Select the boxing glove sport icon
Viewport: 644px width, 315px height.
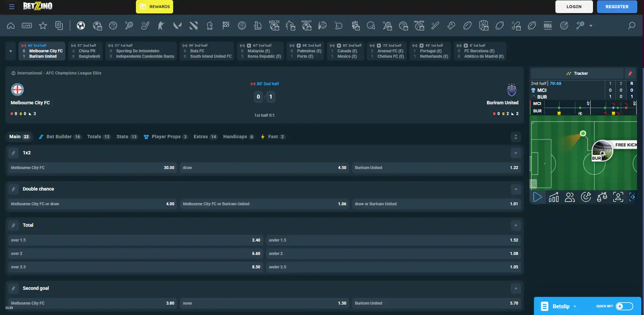point(451,25)
